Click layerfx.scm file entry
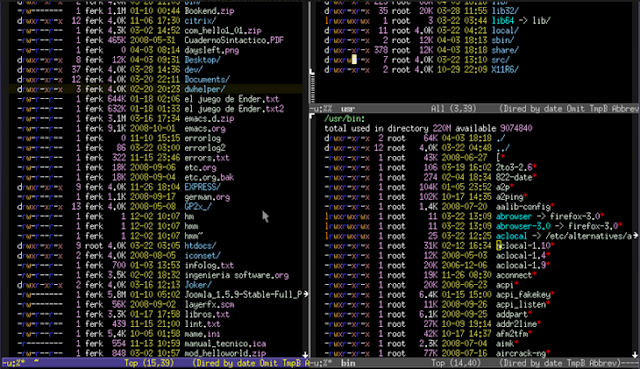This screenshot has height=369, width=640. [209, 305]
